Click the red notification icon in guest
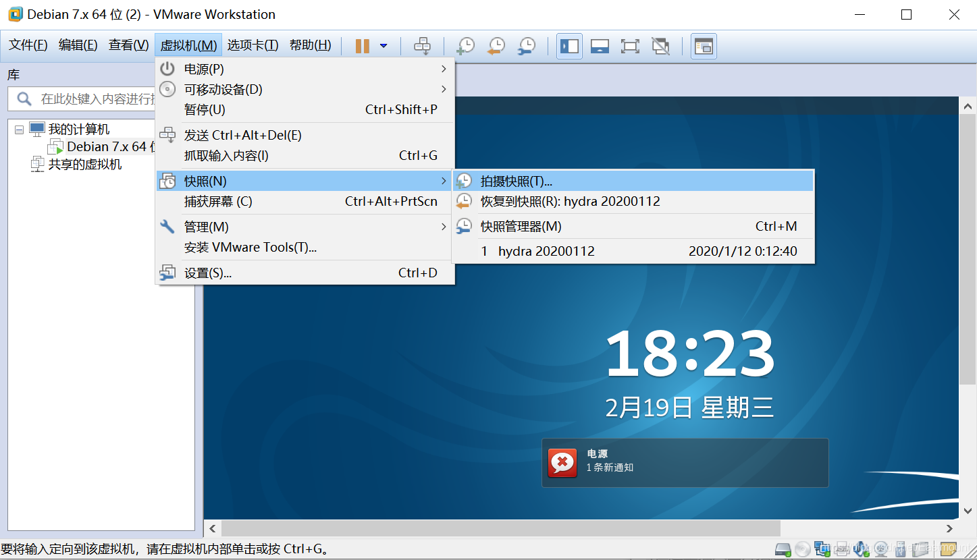This screenshot has width=977, height=560. tap(562, 463)
